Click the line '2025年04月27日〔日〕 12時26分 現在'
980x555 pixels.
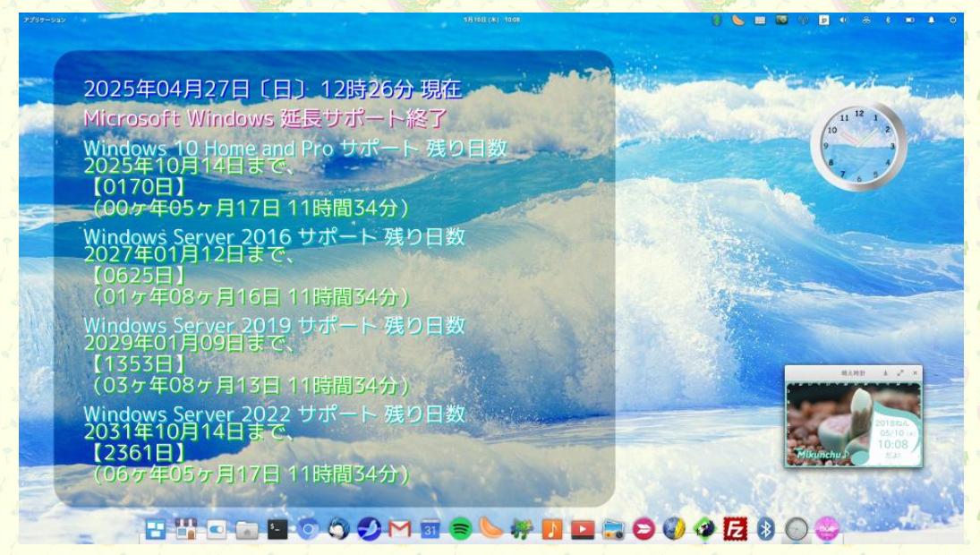point(272,90)
